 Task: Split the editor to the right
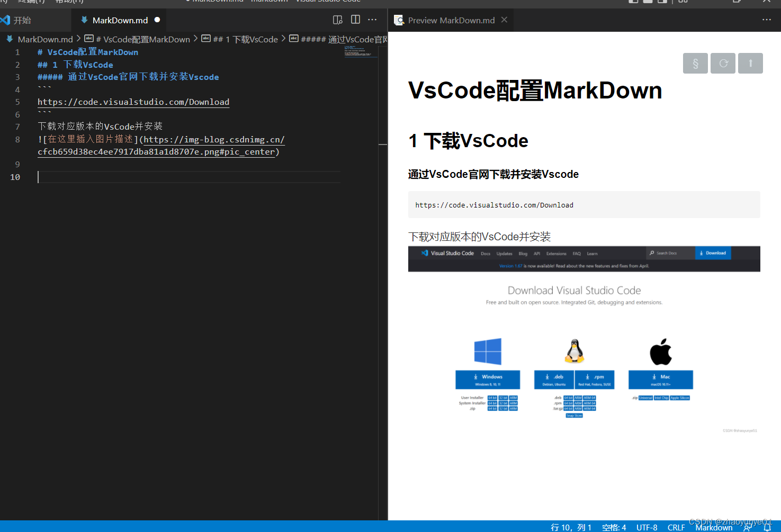[x=355, y=20]
